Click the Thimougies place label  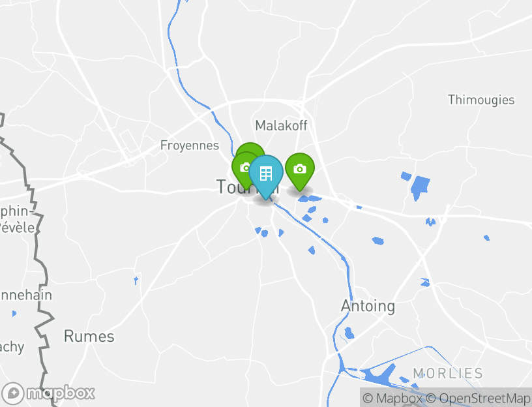[481, 100]
